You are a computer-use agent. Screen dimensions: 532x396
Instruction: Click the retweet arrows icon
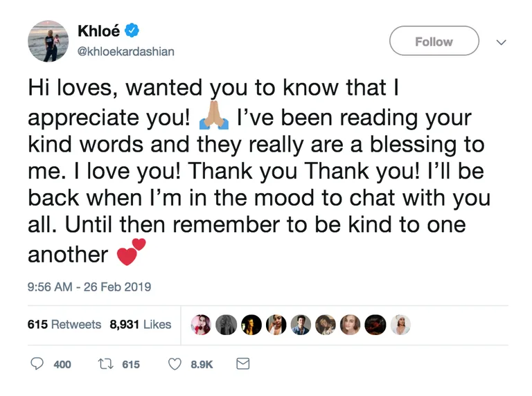(x=105, y=364)
